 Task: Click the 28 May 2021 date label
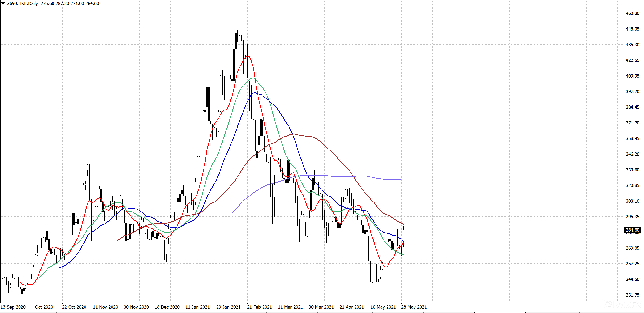pos(414,307)
